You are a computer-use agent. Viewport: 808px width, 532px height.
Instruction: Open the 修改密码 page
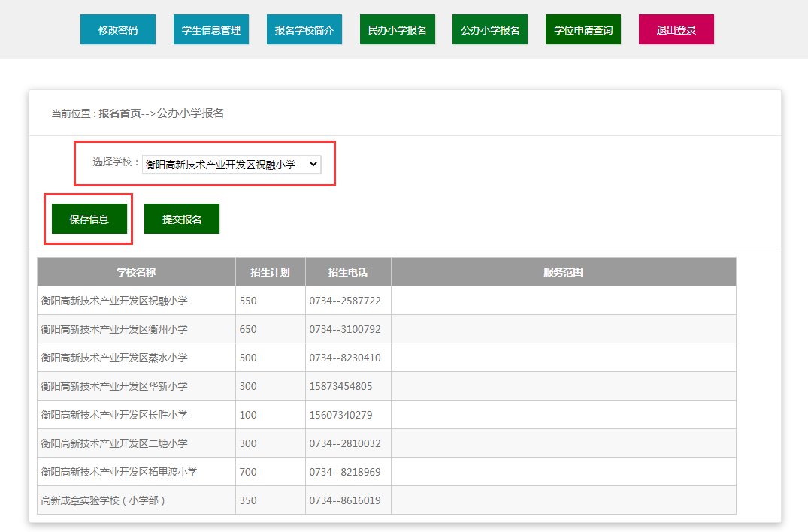tap(118, 30)
